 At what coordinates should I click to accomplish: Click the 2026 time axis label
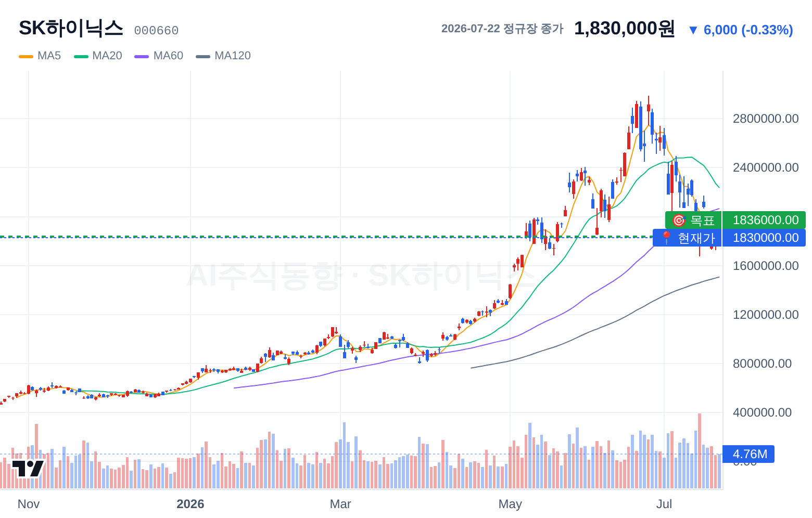tap(191, 504)
